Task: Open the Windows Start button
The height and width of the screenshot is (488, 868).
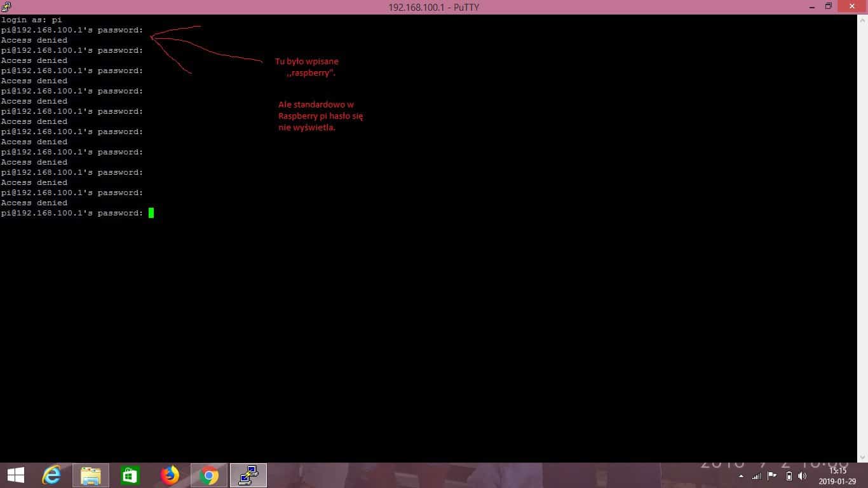Action: click(x=15, y=475)
